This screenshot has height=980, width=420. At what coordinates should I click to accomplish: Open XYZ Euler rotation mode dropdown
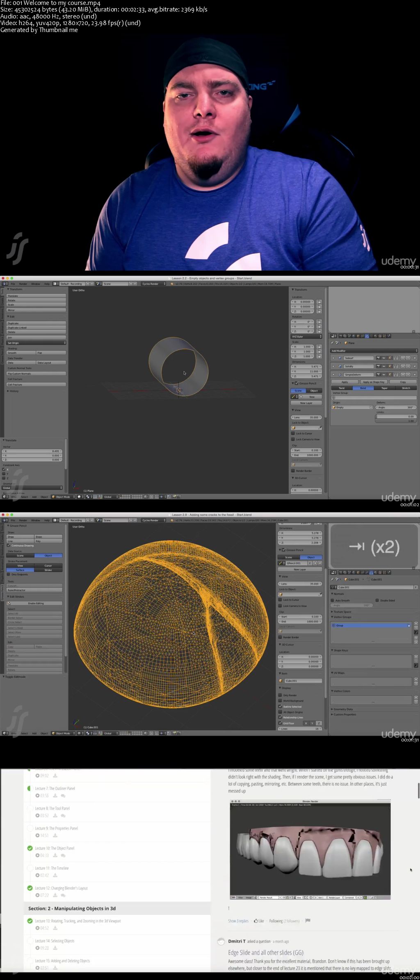306,337
